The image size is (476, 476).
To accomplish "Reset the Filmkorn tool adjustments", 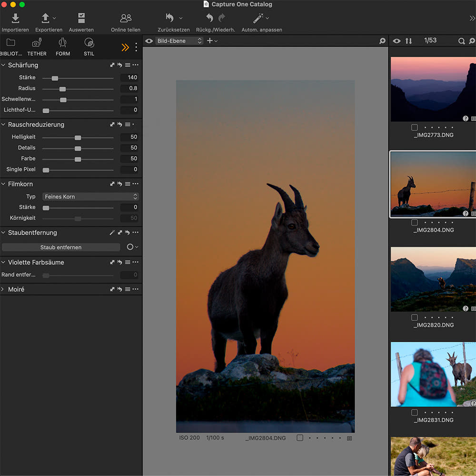I will coord(119,184).
